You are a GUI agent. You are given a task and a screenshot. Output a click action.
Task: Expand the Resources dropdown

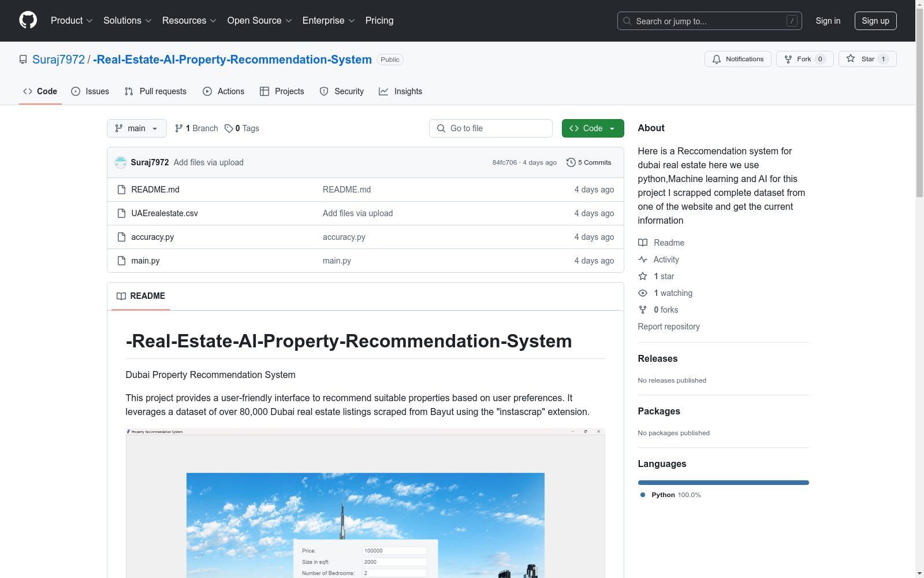[189, 21]
